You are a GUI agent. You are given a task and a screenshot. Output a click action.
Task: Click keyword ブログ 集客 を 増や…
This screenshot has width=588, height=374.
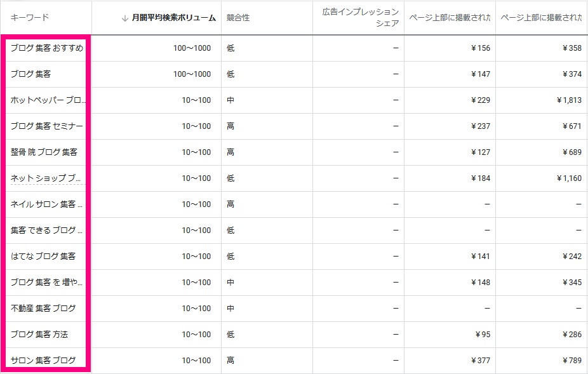[47, 283]
